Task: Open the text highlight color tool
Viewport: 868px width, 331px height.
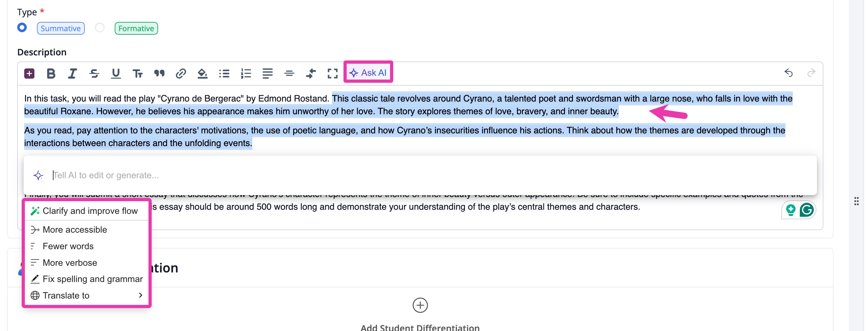Action: (x=203, y=73)
